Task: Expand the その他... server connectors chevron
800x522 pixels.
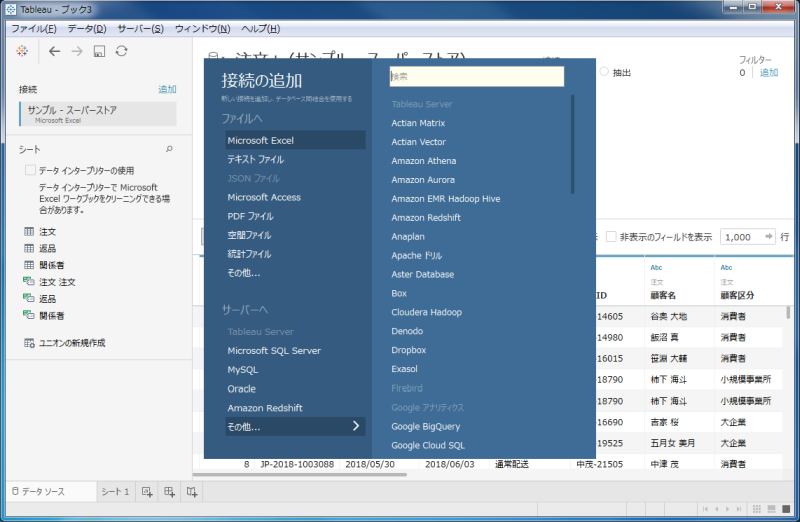Action: (356, 426)
